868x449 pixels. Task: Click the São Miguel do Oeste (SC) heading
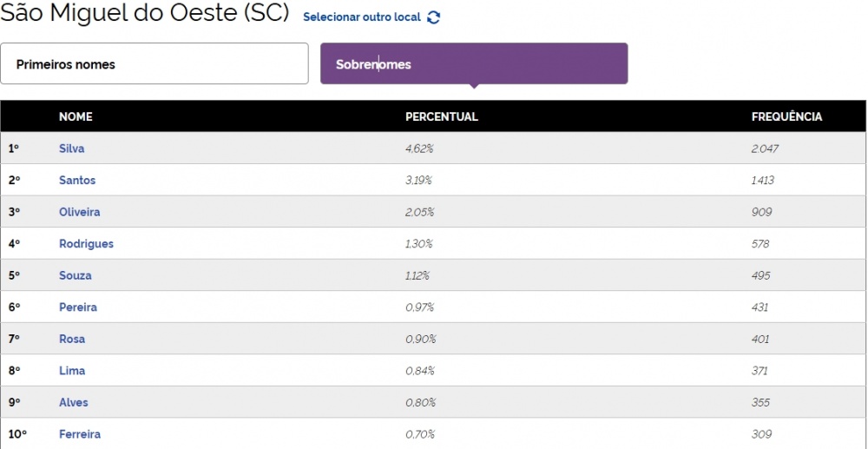pyautogui.click(x=145, y=15)
